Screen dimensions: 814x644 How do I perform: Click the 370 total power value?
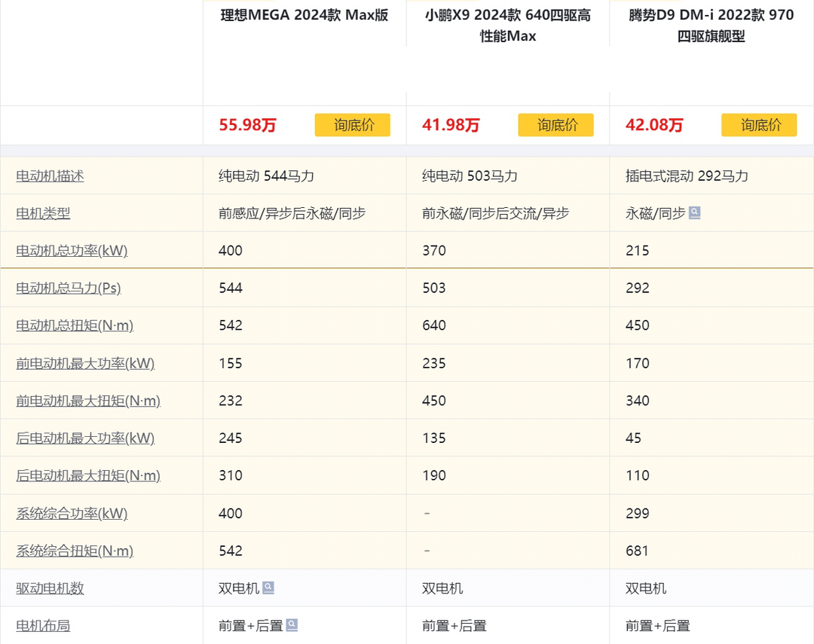tap(434, 251)
